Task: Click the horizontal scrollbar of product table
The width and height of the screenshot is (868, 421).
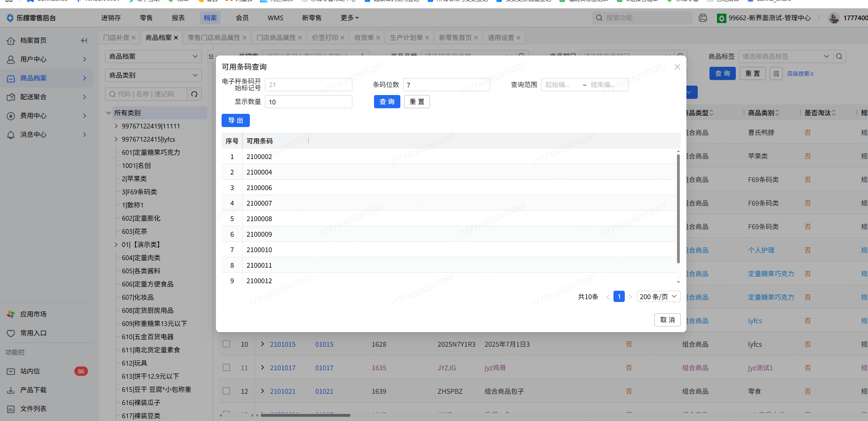Action: pyautogui.click(x=306, y=415)
